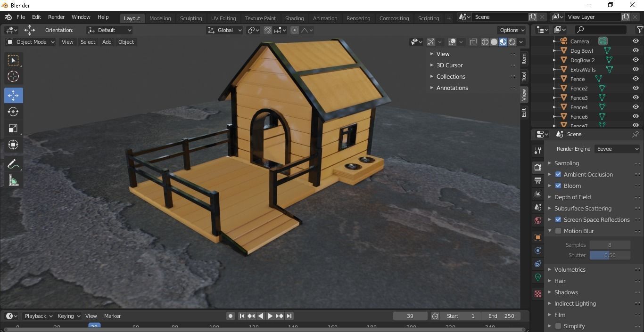
Task: Hide Dog Bowl in outliner
Action: click(636, 50)
